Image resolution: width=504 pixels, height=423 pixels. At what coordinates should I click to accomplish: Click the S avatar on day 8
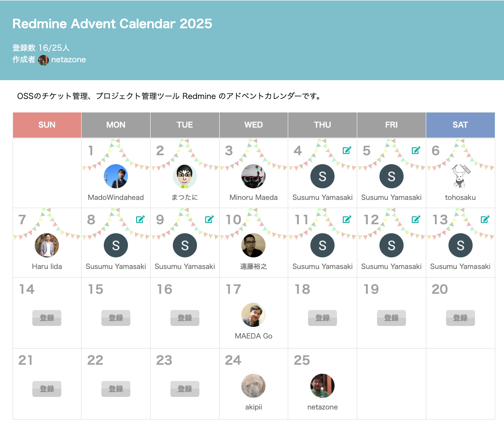click(x=116, y=245)
